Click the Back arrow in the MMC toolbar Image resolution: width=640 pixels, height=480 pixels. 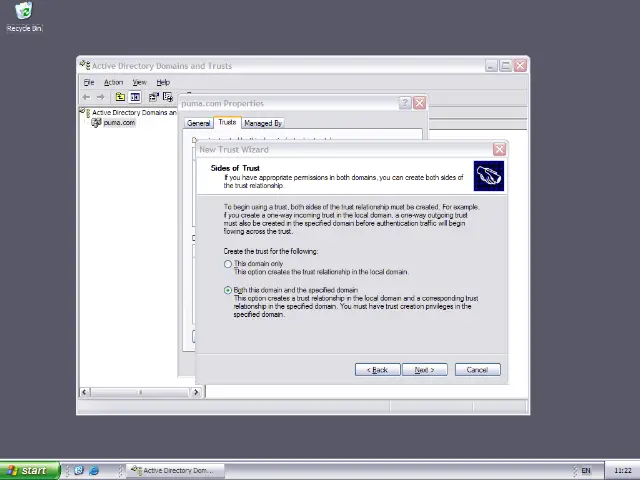[x=86, y=97]
